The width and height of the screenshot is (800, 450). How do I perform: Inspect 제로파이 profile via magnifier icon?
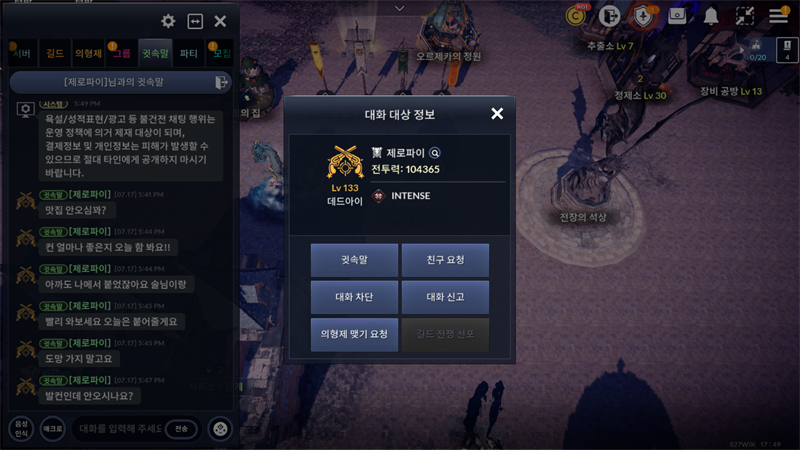point(435,153)
